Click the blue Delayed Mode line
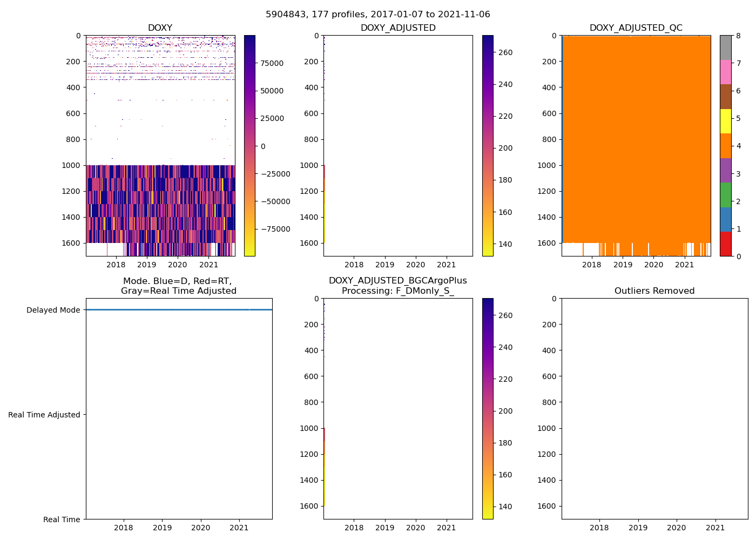This screenshot has width=756, height=540. 179,310
